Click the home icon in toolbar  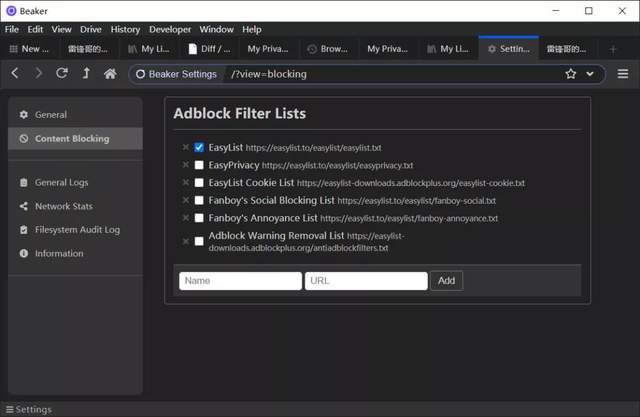(x=110, y=74)
